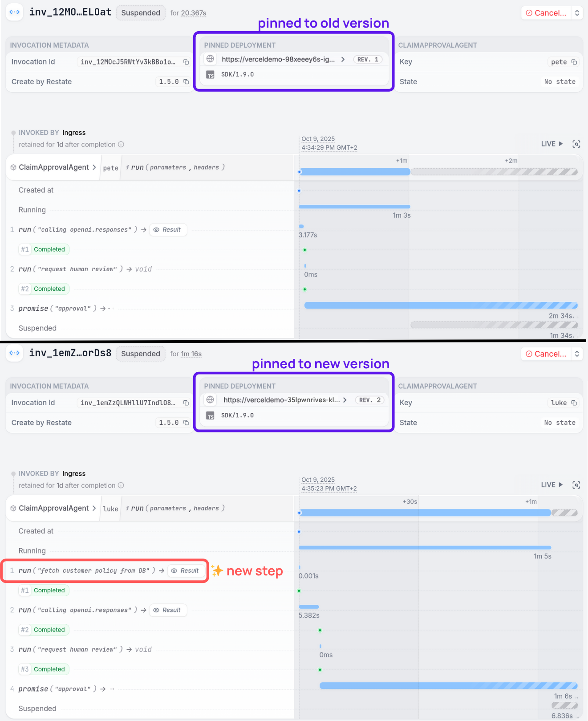
Task: Select the REV. 1 revision badge
Action: pyautogui.click(x=368, y=60)
